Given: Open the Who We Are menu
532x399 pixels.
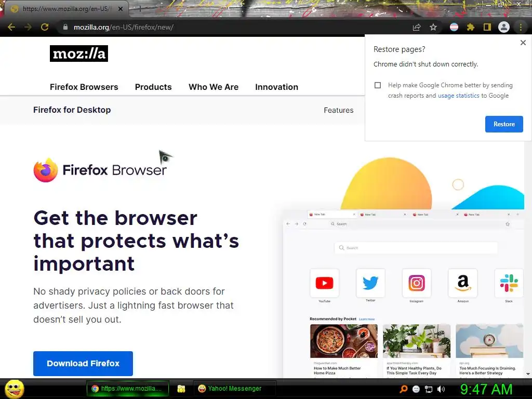Looking at the screenshot, I should click(214, 87).
